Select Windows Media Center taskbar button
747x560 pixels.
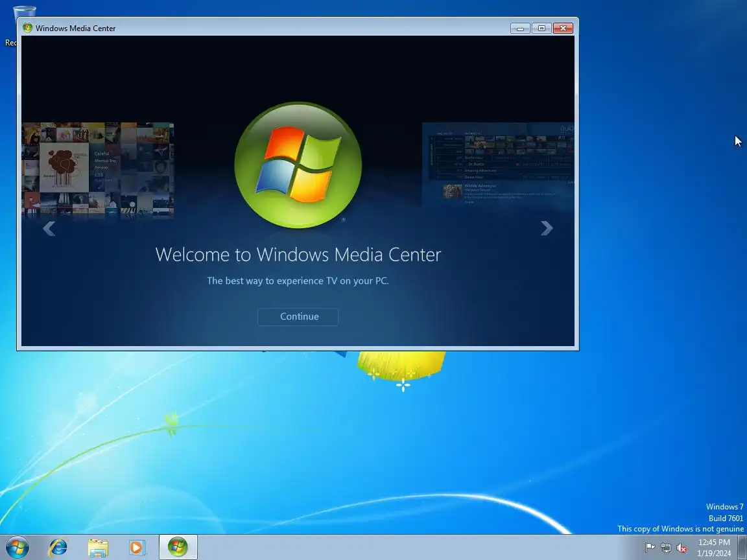tap(178, 547)
